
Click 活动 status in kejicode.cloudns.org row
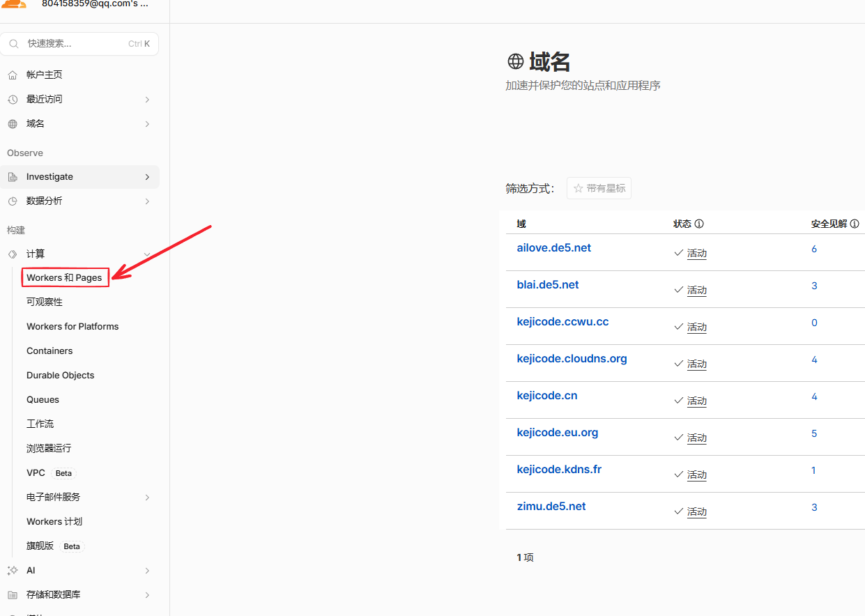pyautogui.click(x=697, y=364)
